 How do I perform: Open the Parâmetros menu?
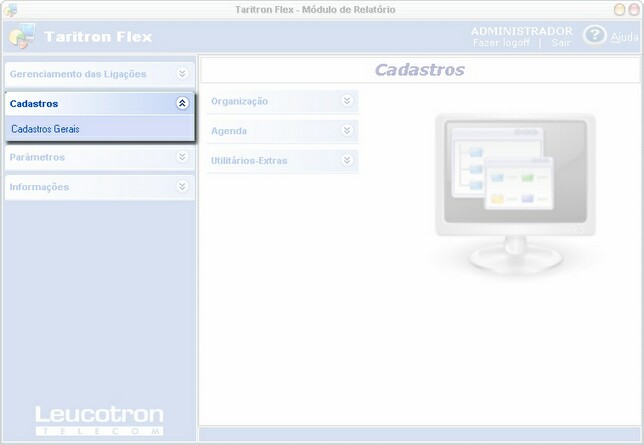100,157
